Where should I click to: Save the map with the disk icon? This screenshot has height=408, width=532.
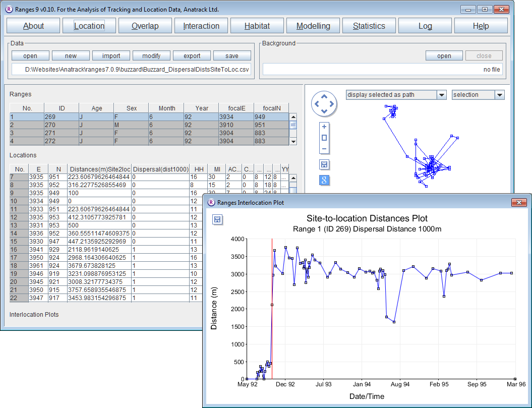[x=324, y=164]
